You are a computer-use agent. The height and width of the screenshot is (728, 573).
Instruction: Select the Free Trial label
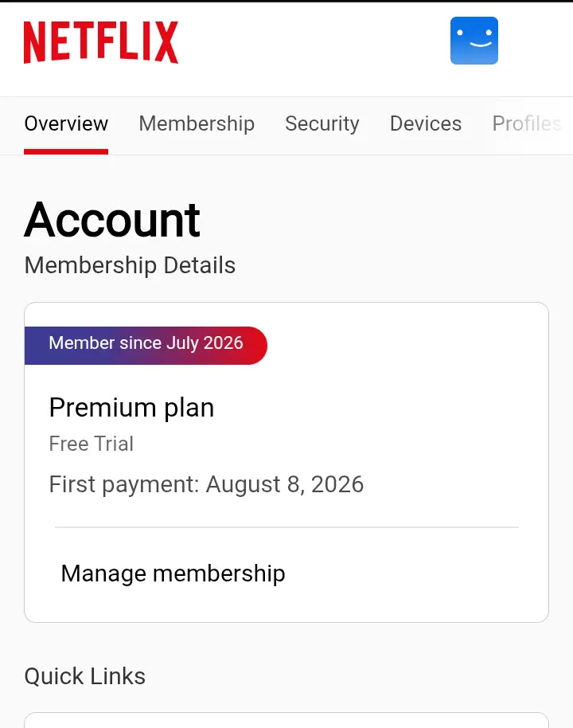pyautogui.click(x=92, y=444)
